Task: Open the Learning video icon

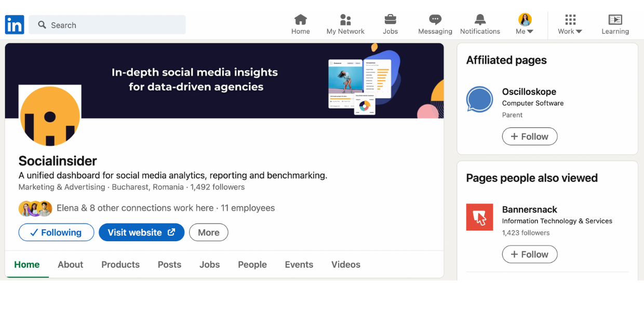Action: point(615,20)
